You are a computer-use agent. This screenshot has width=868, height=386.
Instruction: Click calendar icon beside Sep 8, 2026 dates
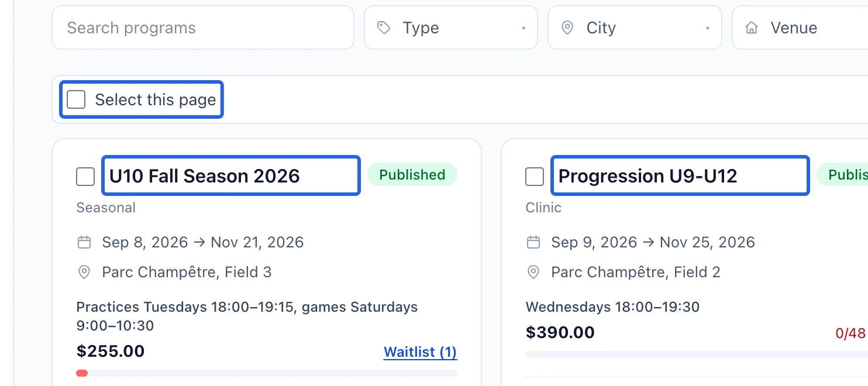pyautogui.click(x=84, y=242)
